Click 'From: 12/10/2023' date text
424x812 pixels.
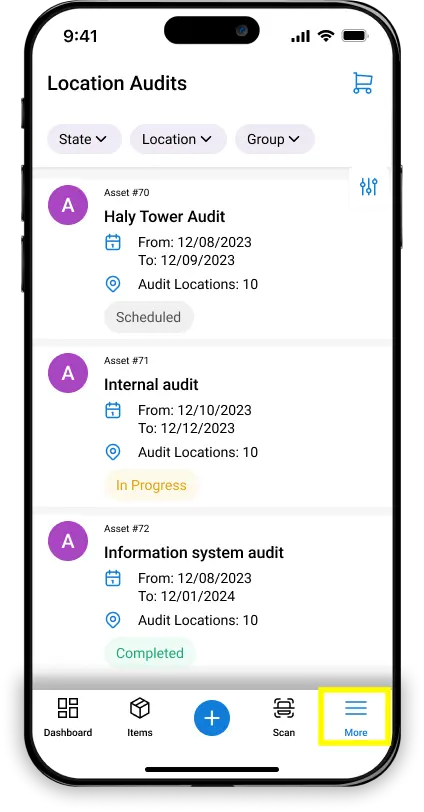195,410
